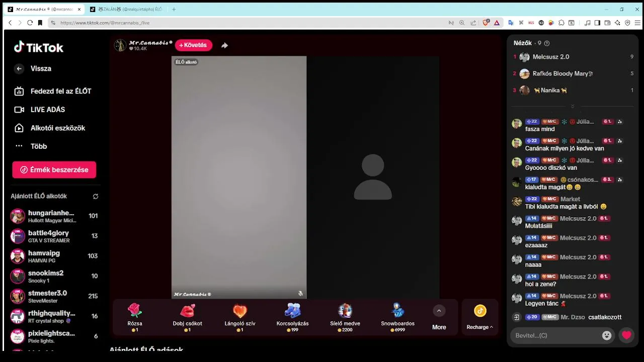
Task: Share the stream with the arrow icon
Action: 224,45
